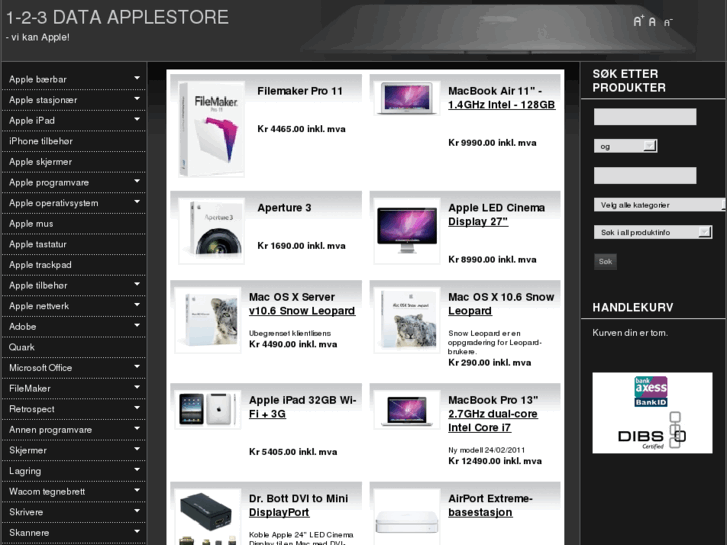The height and width of the screenshot is (545, 727).
Task: Click 1-2-3 DATA APPLESTORE site title
Action: (117, 18)
